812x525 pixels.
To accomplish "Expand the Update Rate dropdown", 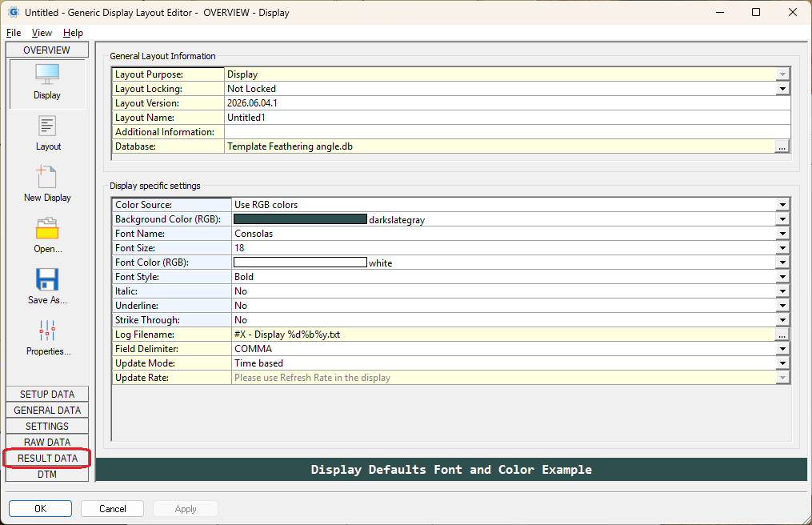I will 782,378.
